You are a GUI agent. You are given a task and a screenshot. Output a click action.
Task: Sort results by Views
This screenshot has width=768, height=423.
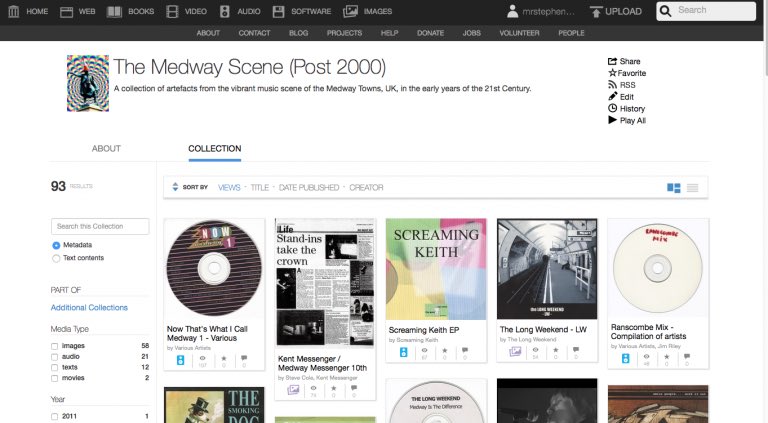(x=229, y=188)
